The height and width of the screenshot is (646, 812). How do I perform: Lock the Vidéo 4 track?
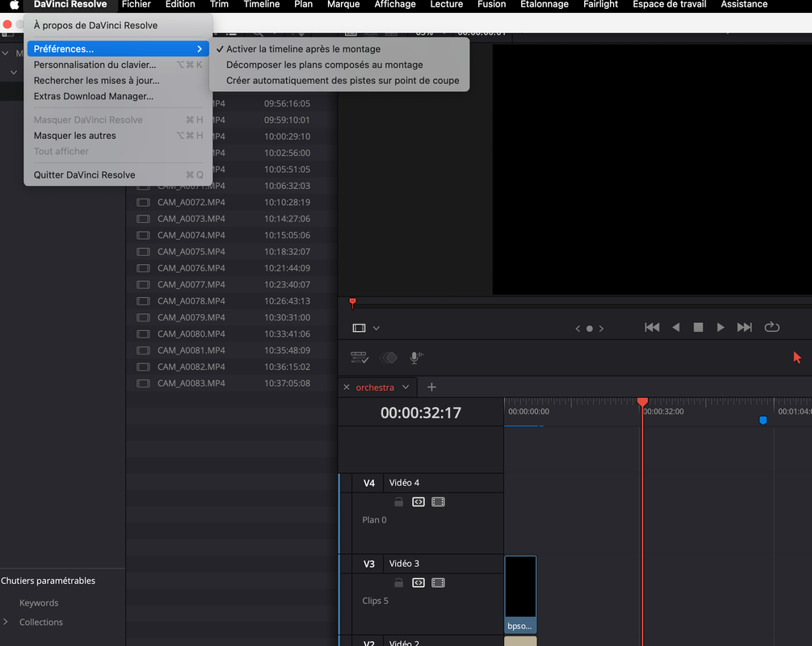pos(398,502)
